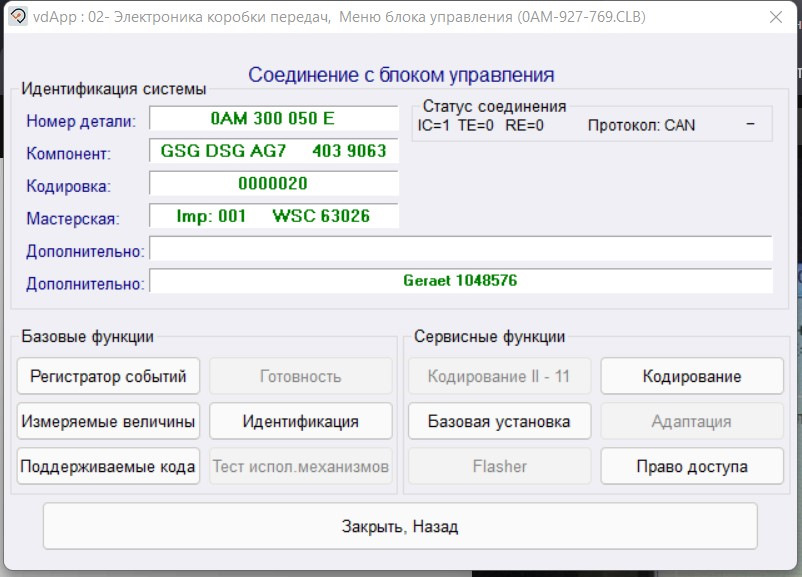Click the Кодировка: label
This screenshot has height=577, width=802.
pyautogui.click(x=69, y=186)
